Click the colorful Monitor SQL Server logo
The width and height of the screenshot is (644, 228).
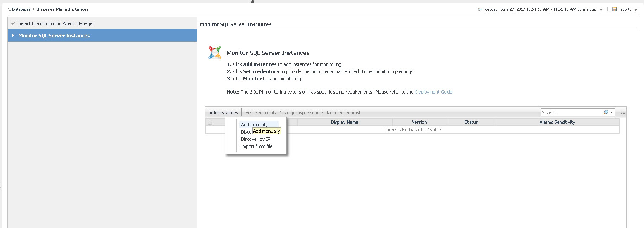pos(215,52)
